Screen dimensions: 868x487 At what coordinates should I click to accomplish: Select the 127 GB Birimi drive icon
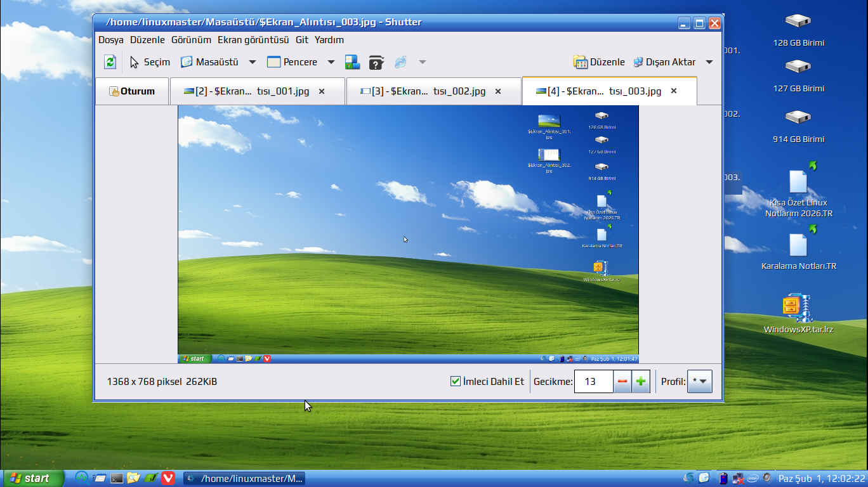(798, 66)
